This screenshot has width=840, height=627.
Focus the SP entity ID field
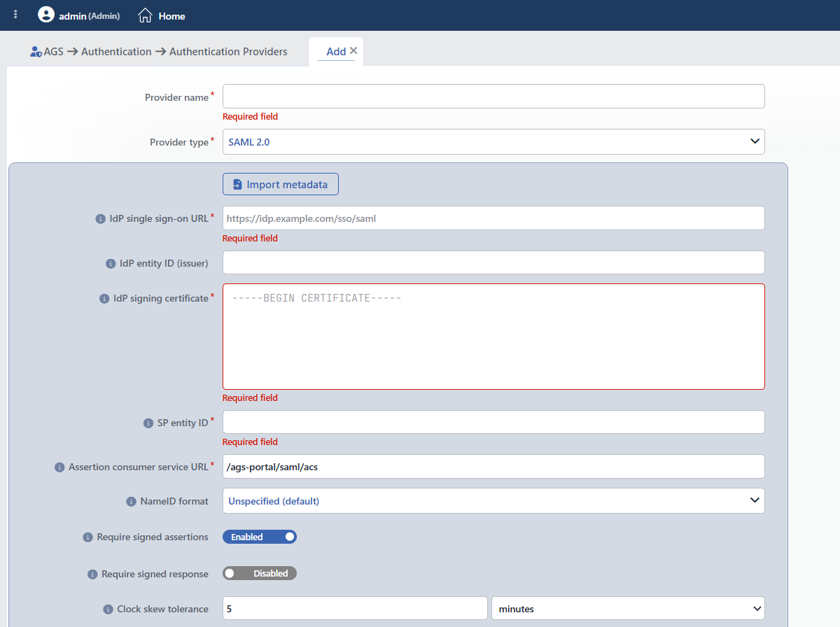[x=493, y=422]
